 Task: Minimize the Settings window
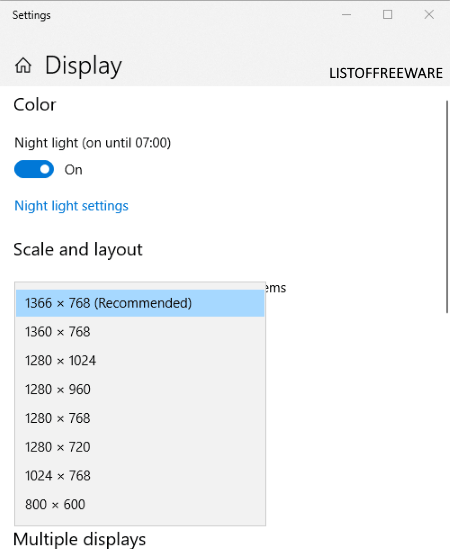(x=346, y=15)
